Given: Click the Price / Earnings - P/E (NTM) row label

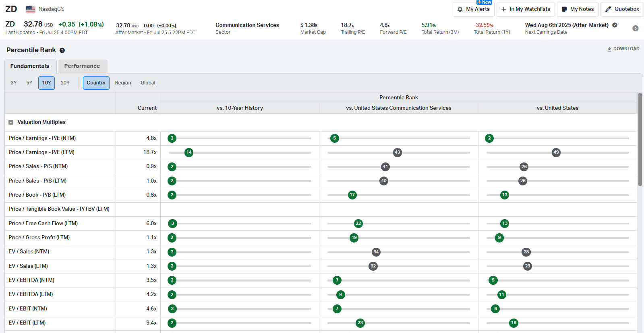Looking at the screenshot, I should tap(42, 138).
